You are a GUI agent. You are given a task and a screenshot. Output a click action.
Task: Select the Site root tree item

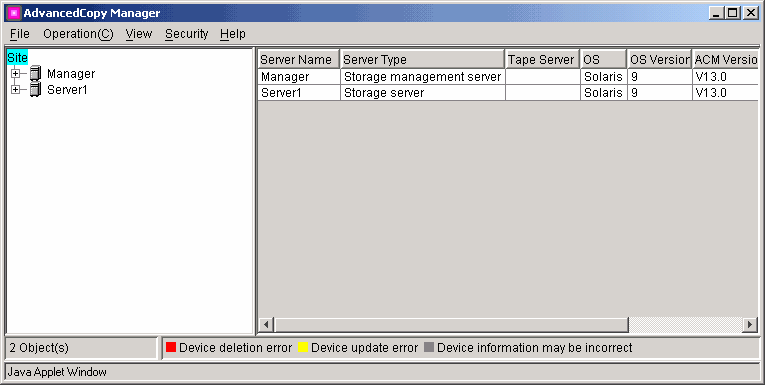(x=18, y=58)
